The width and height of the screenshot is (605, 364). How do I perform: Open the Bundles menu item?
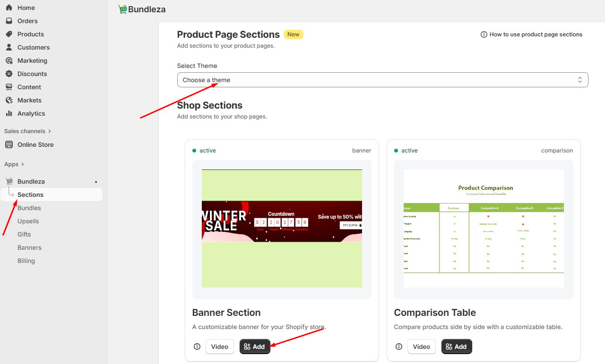(x=29, y=208)
